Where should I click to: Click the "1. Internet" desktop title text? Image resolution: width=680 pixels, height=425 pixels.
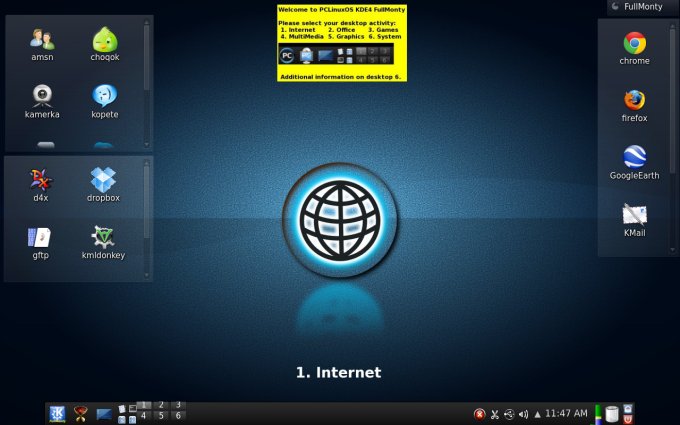pyautogui.click(x=339, y=373)
